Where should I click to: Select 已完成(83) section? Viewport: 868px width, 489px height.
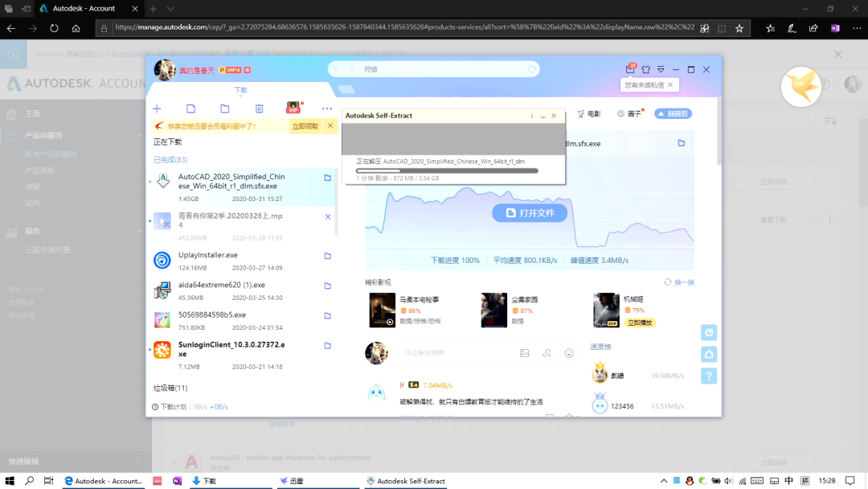[x=170, y=159]
